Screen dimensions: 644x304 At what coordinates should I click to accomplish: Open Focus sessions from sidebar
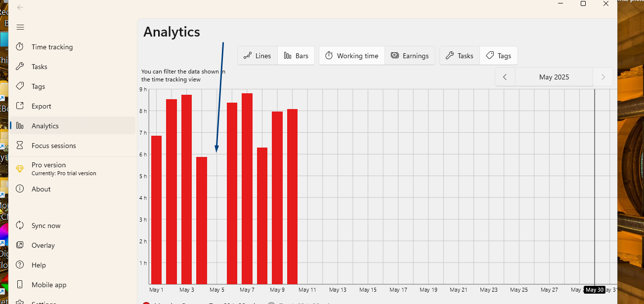(53, 146)
